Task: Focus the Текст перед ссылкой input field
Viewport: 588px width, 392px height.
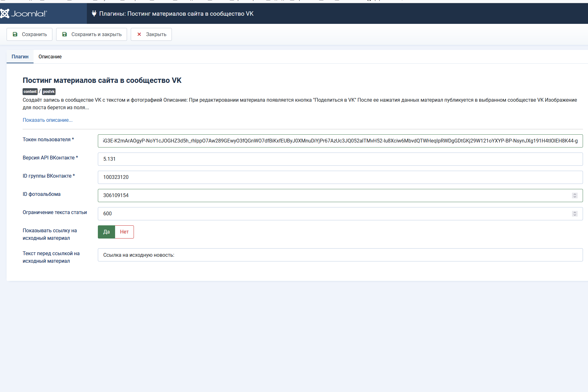Action: (340, 255)
